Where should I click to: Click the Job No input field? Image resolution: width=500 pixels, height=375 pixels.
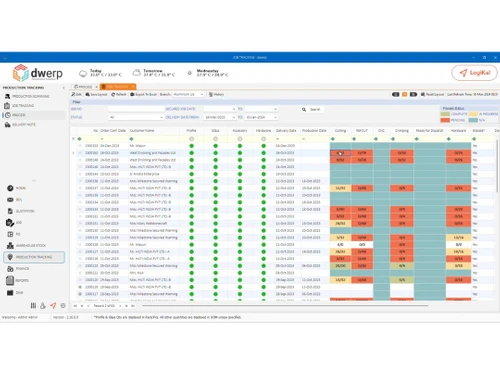136,109
